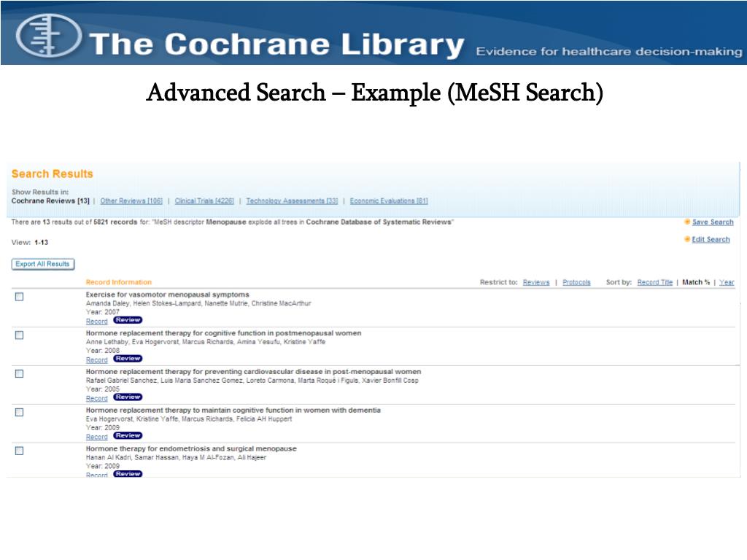Viewport: 747px width, 560px height.
Task: Open Record link for HRT cognitive function postmenopausal
Action: tap(97, 360)
